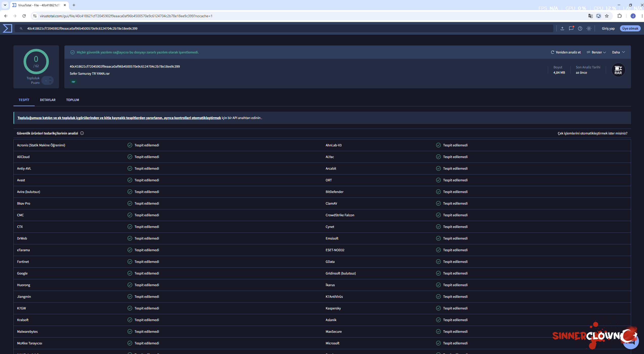Image resolution: width=644 pixels, height=354 pixels.
Task: Click the file size value '4,84 MB'
Action: (559, 73)
